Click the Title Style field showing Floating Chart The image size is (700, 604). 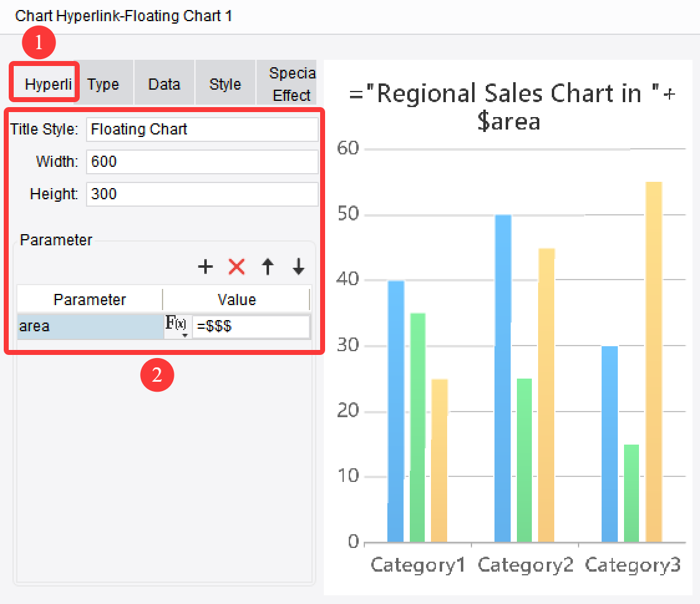(202, 129)
